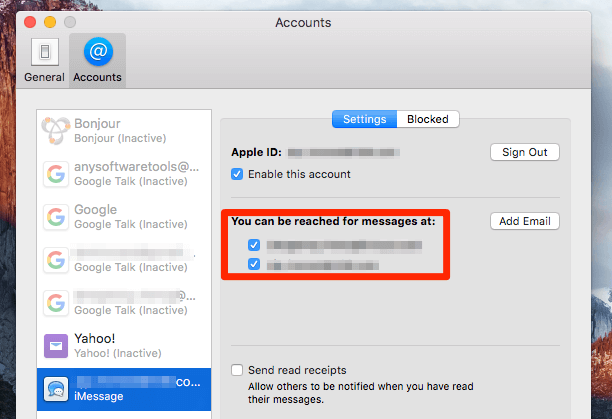Enable Send read receipts checkbox

point(237,370)
